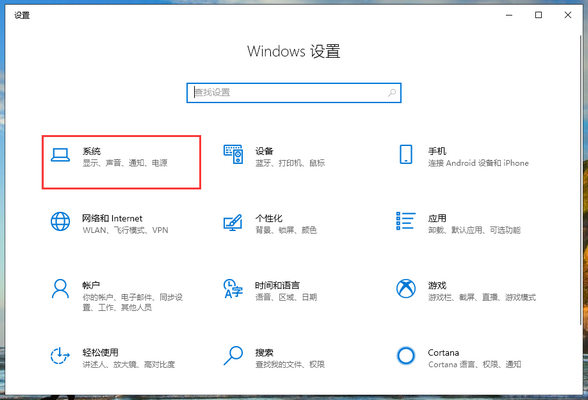Click the 搜索 title text
Screen dimensions: 588x400
tap(264, 352)
